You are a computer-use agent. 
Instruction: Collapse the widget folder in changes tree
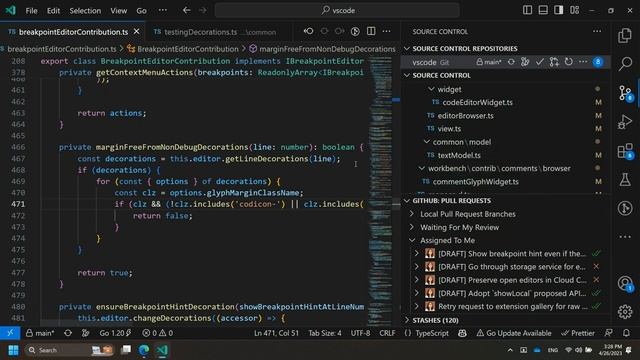[449, 89]
